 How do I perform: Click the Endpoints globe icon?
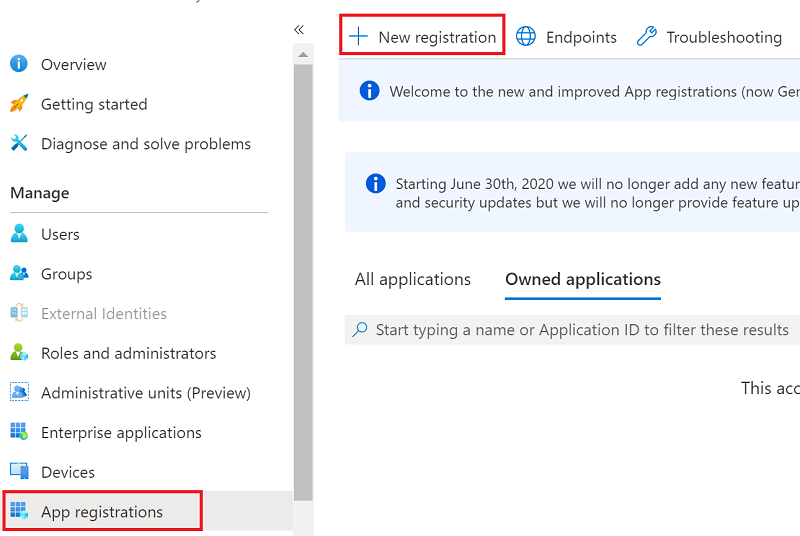(x=526, y=37)
